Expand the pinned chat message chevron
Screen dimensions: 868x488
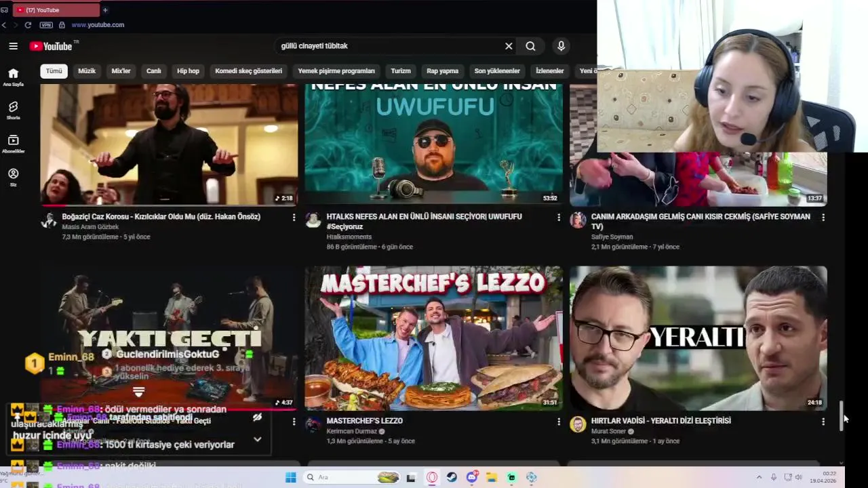click(x=257, y=439)
